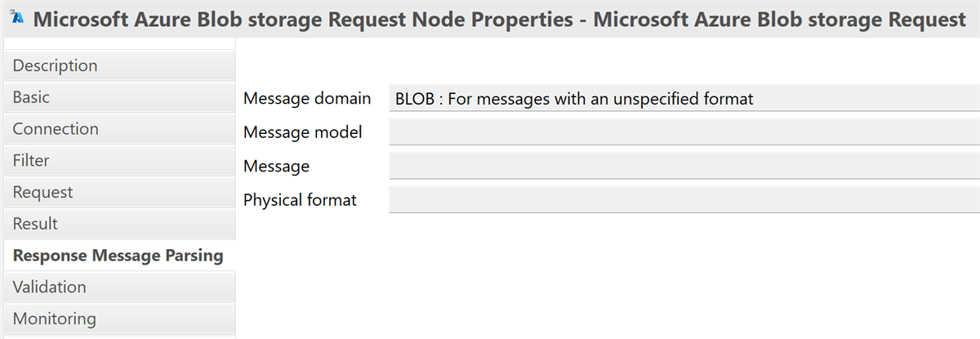
Task: Click the blank strip above Description tab
Action: tap(118, 44)
